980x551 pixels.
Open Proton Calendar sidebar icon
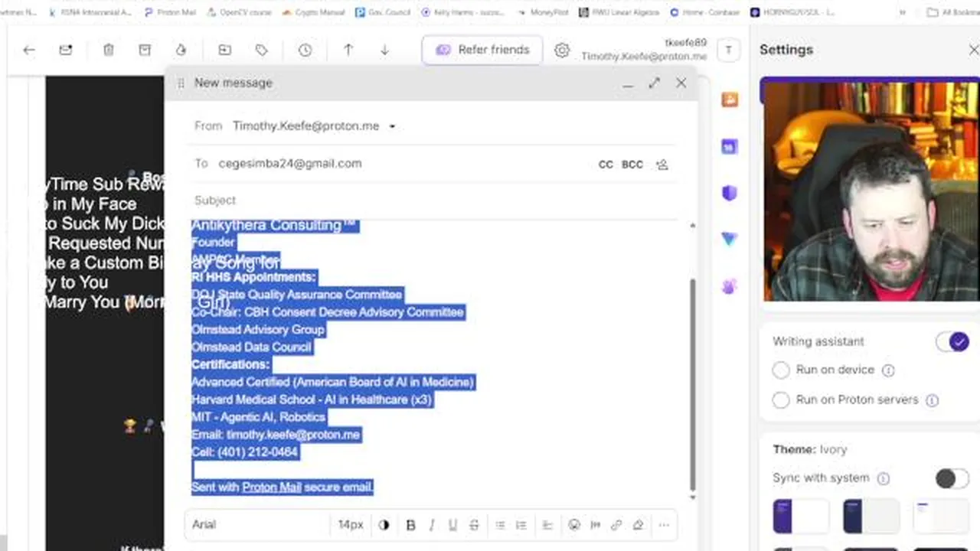pos(730,147)
